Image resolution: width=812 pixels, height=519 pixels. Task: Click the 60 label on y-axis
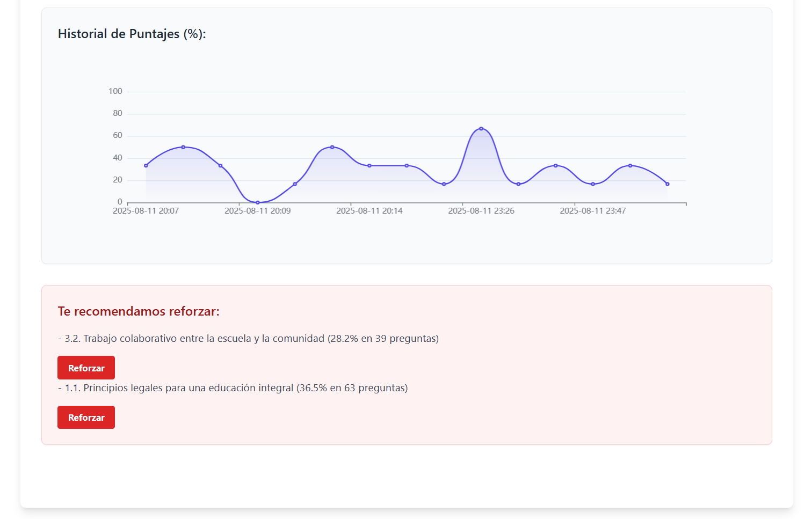click(x=117, y=135)
